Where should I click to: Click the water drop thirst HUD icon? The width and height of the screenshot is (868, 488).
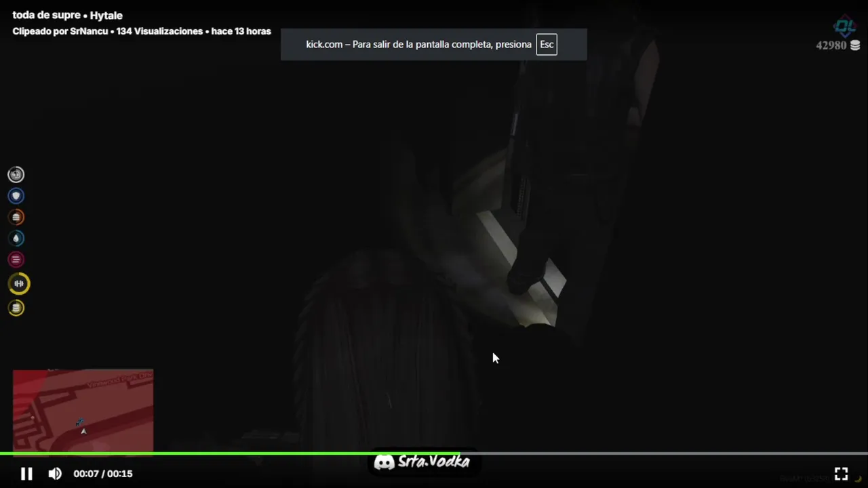[x=16, y=238]
